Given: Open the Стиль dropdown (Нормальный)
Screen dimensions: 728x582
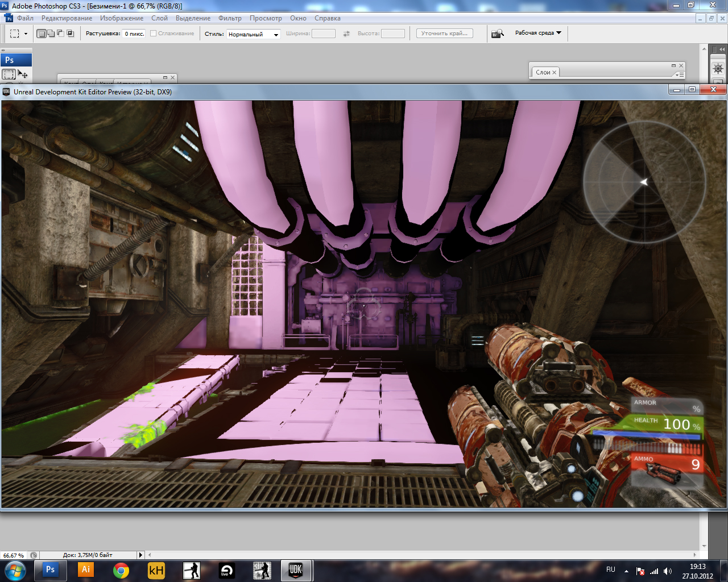Looking at the screenshot, I should 253,34.
